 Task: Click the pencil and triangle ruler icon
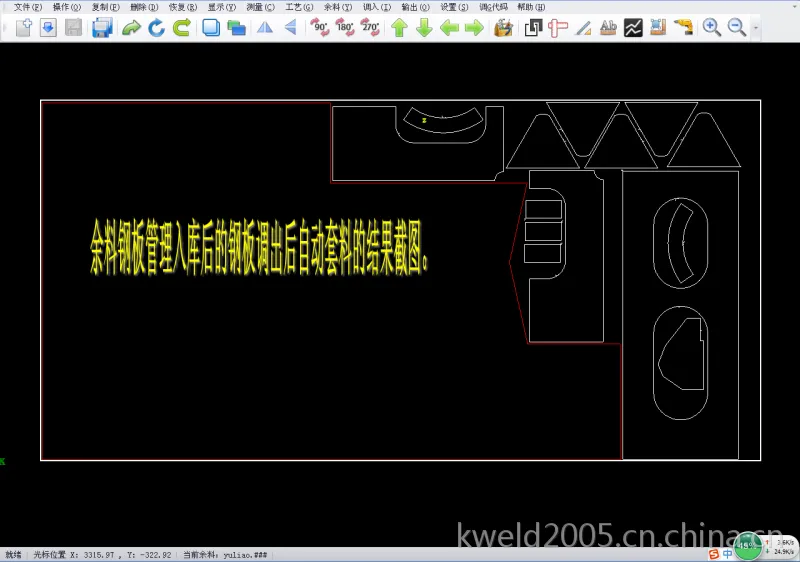[583, 27]
